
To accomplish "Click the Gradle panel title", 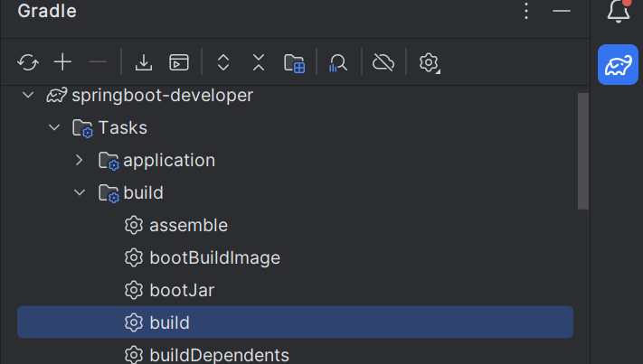I will 47,11.
